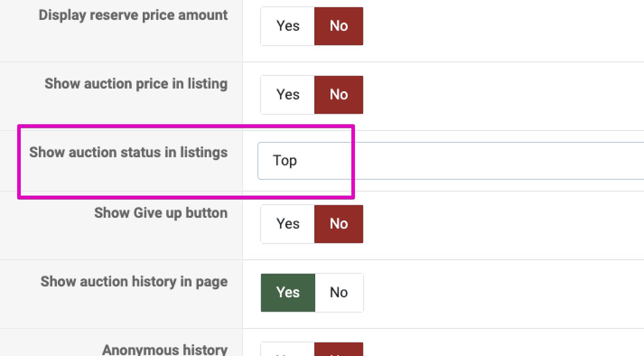Click the Anonymous history label

[x=164, y=349]
